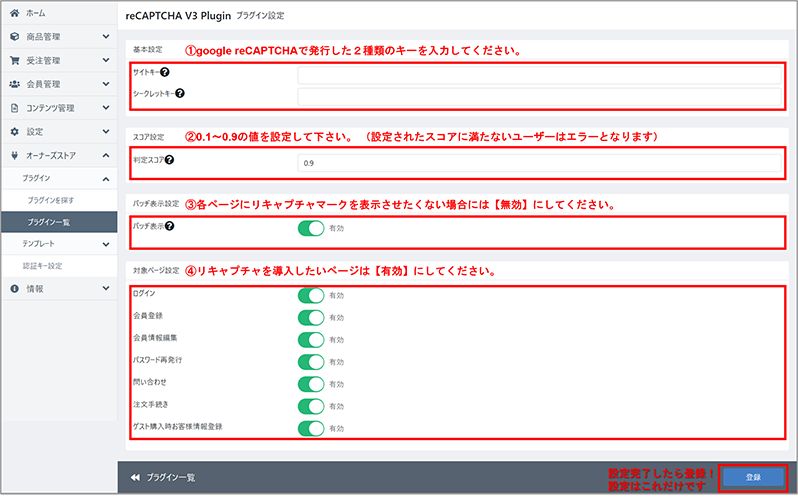The image size is (798, 500).
Task: Toggle the パスワード再発行 page switch
Action: pyautogui.click(x=311, y=362)
